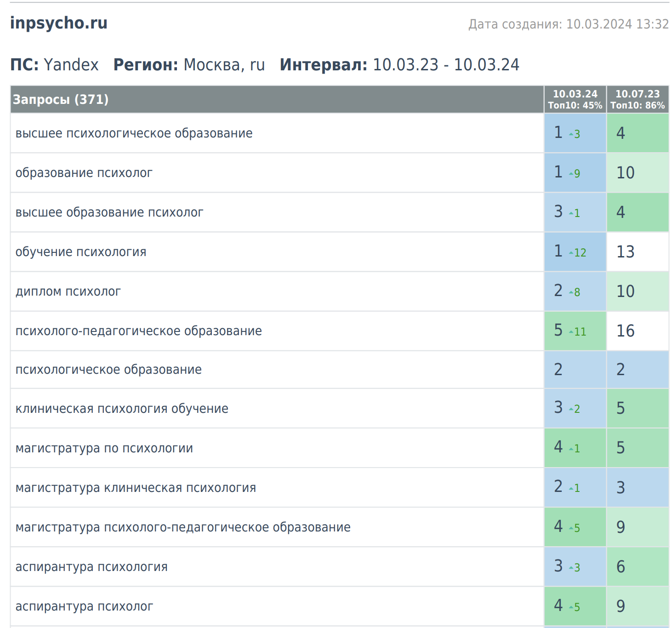Click 10.07.23 position for образование психолог
Image resolution: width=672 pixels, height=628 pixels.
[x=638, y=173]
